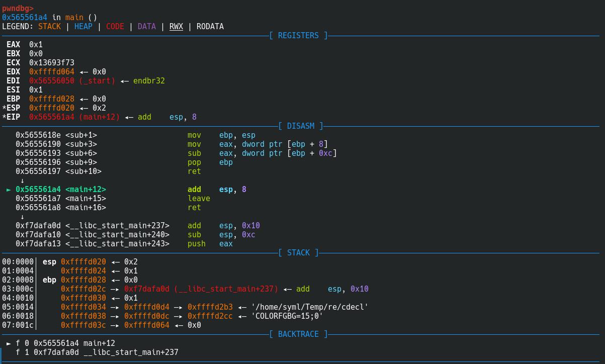Click the red CODE entry in the legend

[115, 27]
